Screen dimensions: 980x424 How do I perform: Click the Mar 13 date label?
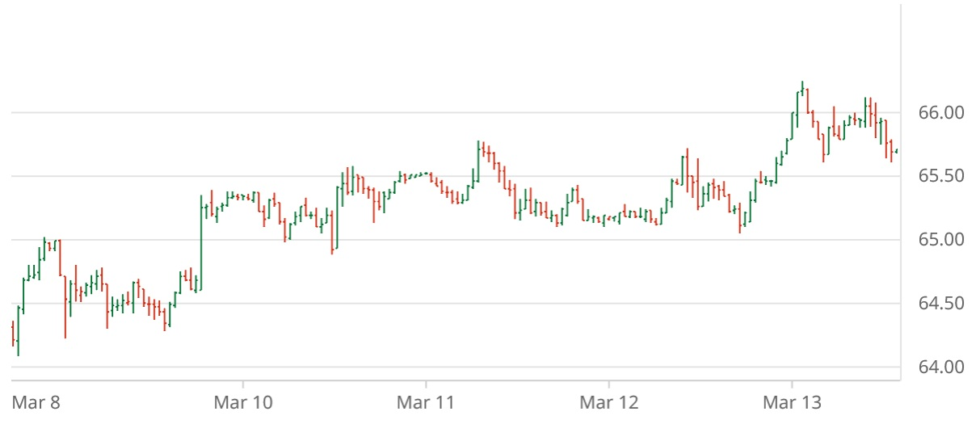[x=791, y=402]
